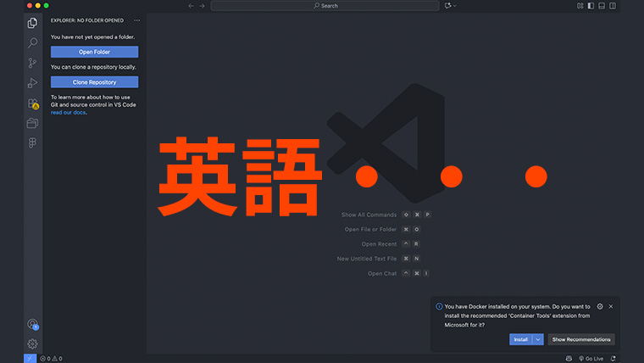Open the Accounts icon in activity bar
Image resolution: width=644 pixels, height=363 pixels.
tap(32, 324)
